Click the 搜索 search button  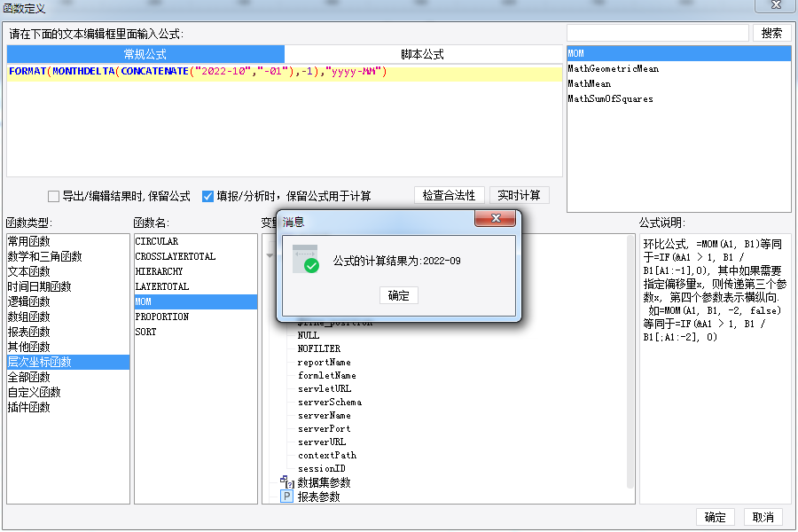coord(771,33)
